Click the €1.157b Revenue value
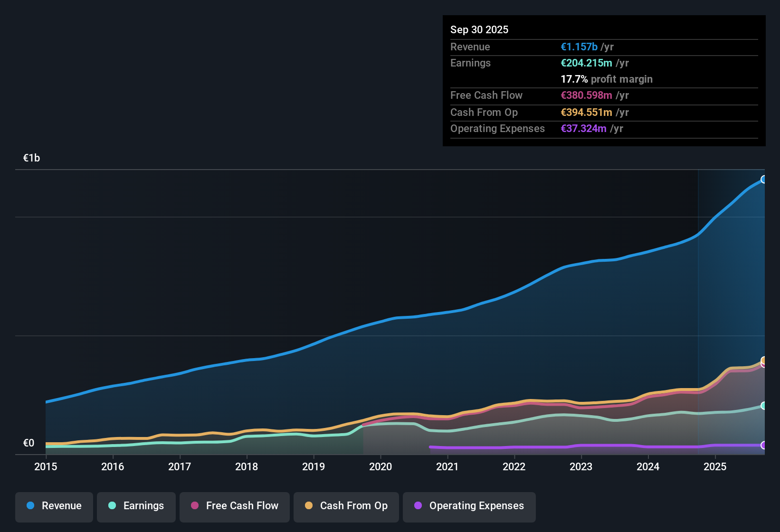Image resolution: width=780 pixels, height=532 pixels. (579, 47)
